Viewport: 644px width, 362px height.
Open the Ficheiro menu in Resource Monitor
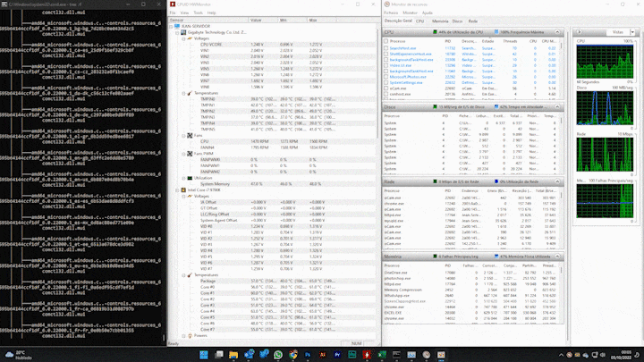click(x=391, y=13)
